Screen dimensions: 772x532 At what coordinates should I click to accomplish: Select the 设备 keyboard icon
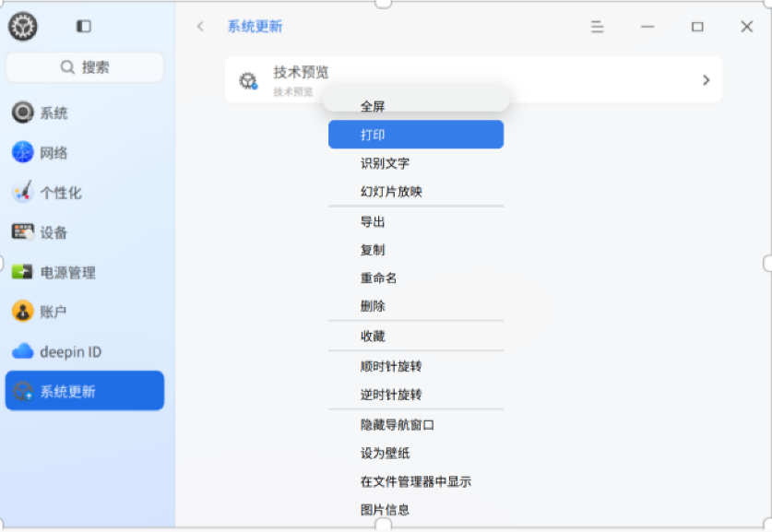tap(23, 231)
